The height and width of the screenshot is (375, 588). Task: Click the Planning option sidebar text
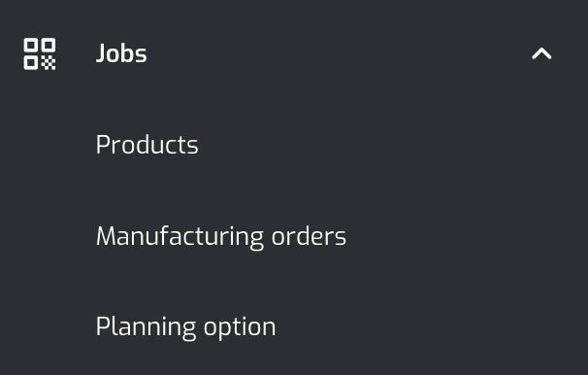pyautogui.click(x=185, y=327)
